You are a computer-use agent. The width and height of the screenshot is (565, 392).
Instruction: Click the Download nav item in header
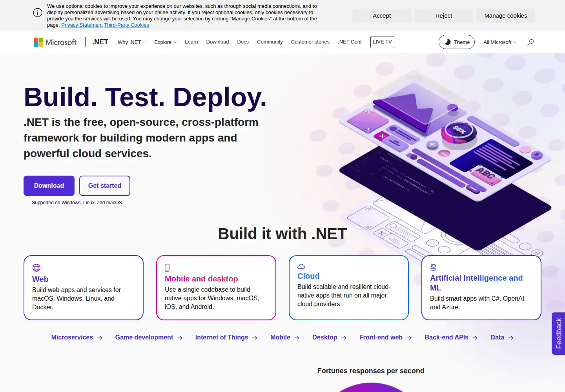217,42
